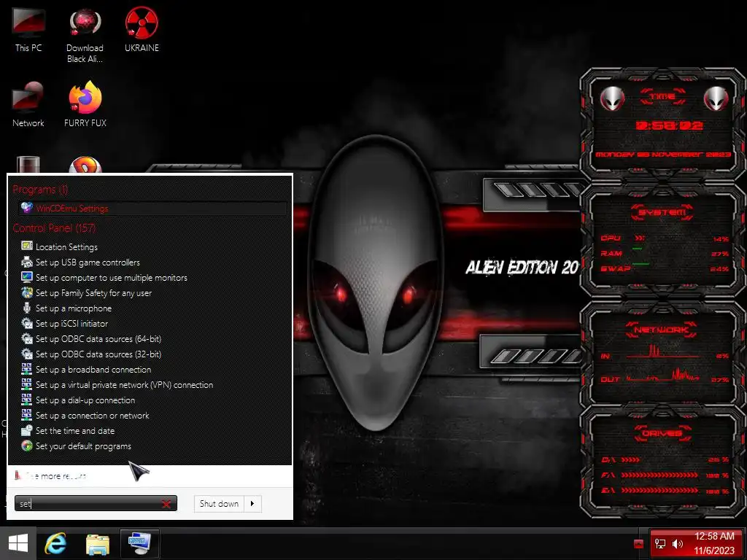
Task: Click the default programs icon
Action: [x=27, y=446]
